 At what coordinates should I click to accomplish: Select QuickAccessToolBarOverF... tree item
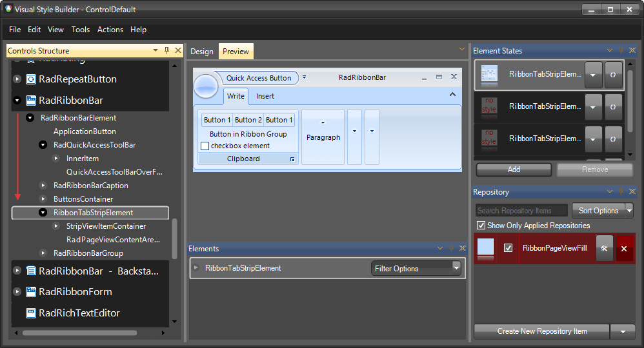tap(114, 172)
